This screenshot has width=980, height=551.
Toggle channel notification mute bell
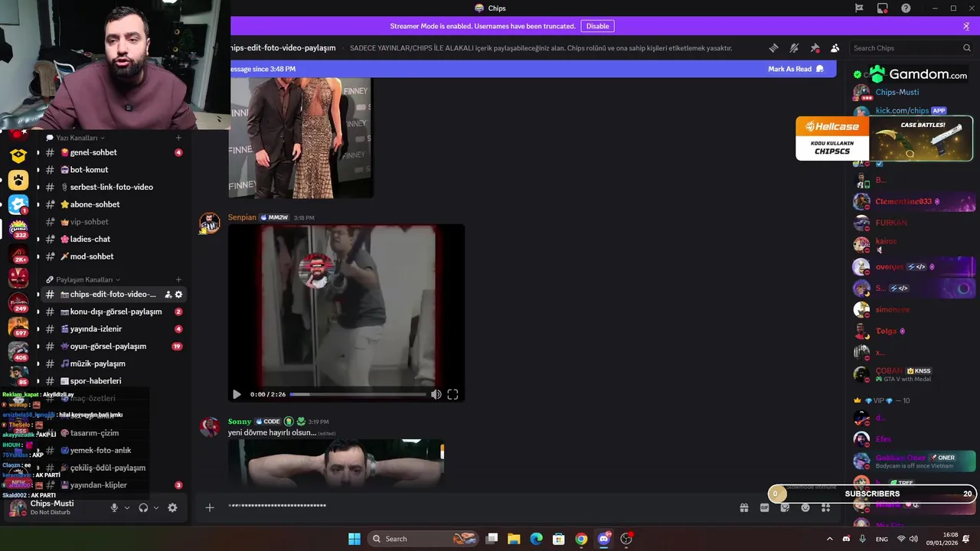[795, 47]
